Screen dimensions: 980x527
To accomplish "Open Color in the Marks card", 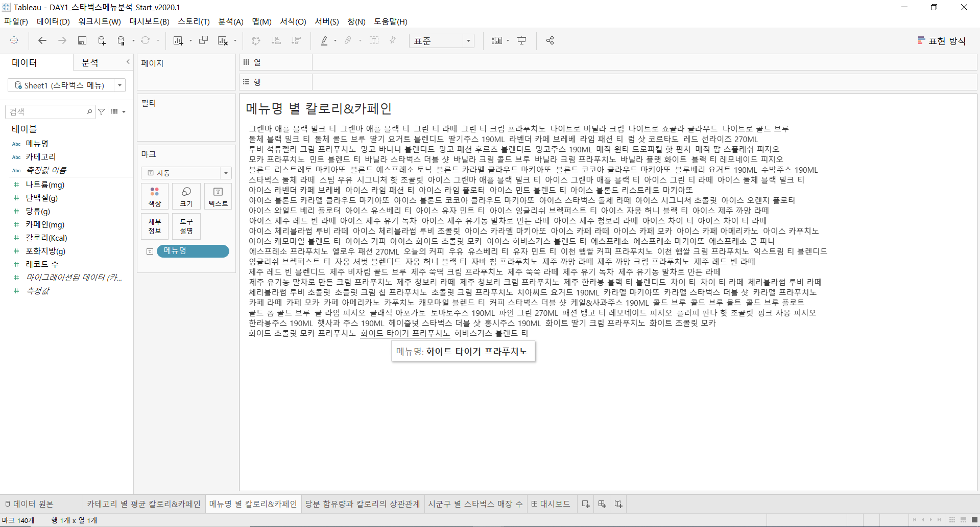I will click(x=155, y=197).
